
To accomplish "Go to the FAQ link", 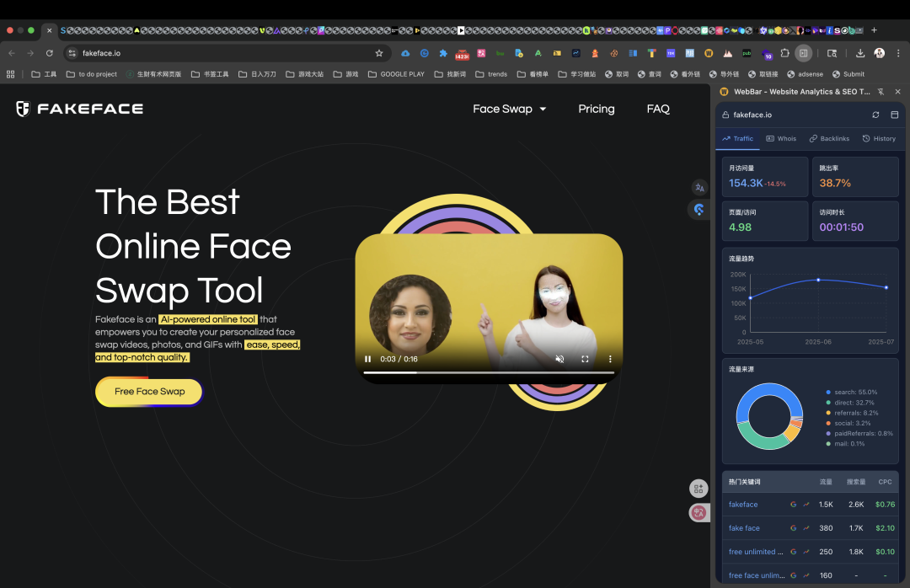I will pos(658,109).
